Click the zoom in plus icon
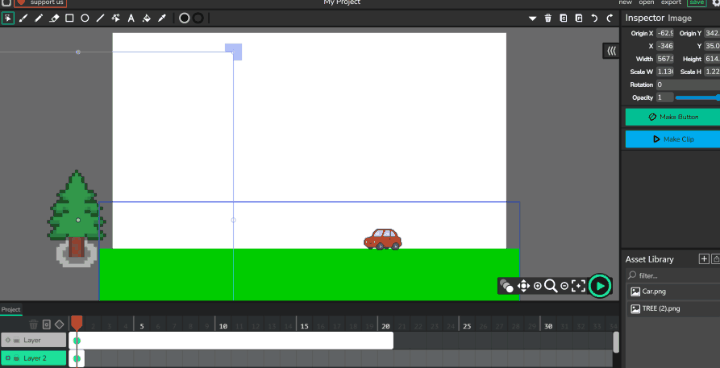 (x=537, y=286)
